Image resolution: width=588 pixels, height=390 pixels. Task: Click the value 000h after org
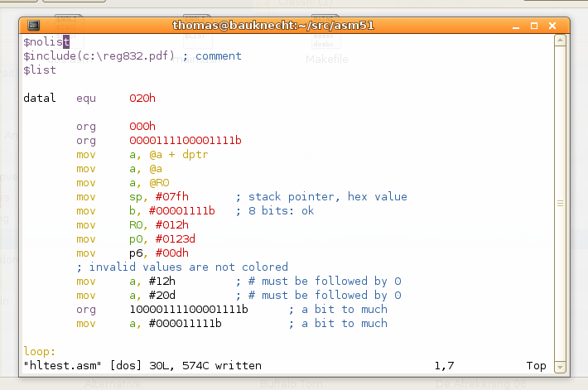[x=142, y=126]
